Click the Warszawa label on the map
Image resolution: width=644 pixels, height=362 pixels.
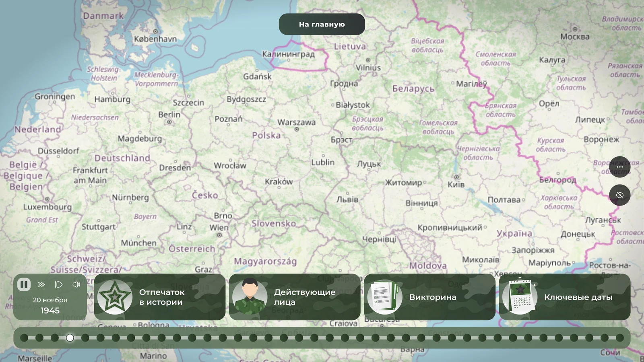tap(297, 122)
